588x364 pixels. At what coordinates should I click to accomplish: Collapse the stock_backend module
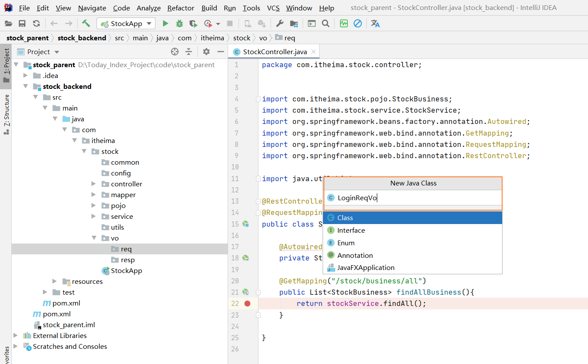click(x=26, y=86)
